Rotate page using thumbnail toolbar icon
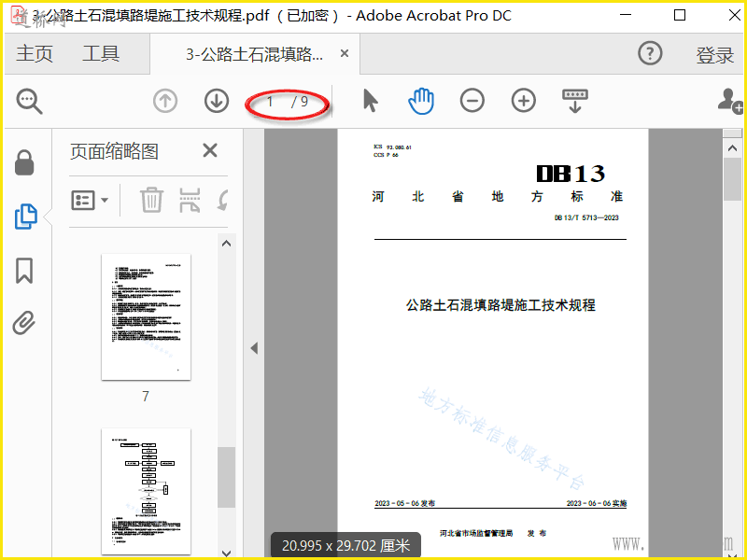747x560 pixels. pos(223,200)
